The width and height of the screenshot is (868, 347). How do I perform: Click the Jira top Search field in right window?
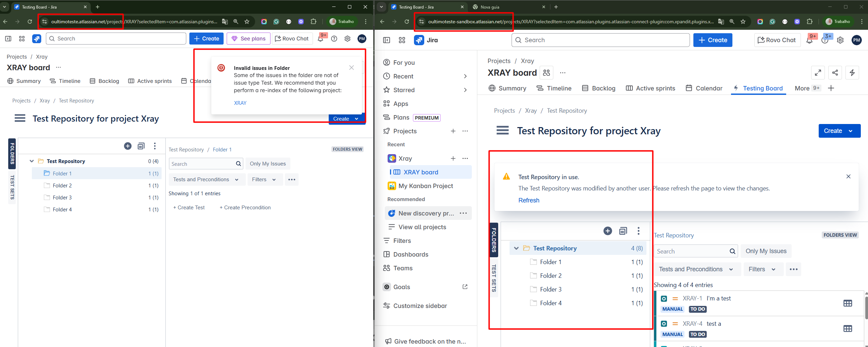tap(600, 40)
